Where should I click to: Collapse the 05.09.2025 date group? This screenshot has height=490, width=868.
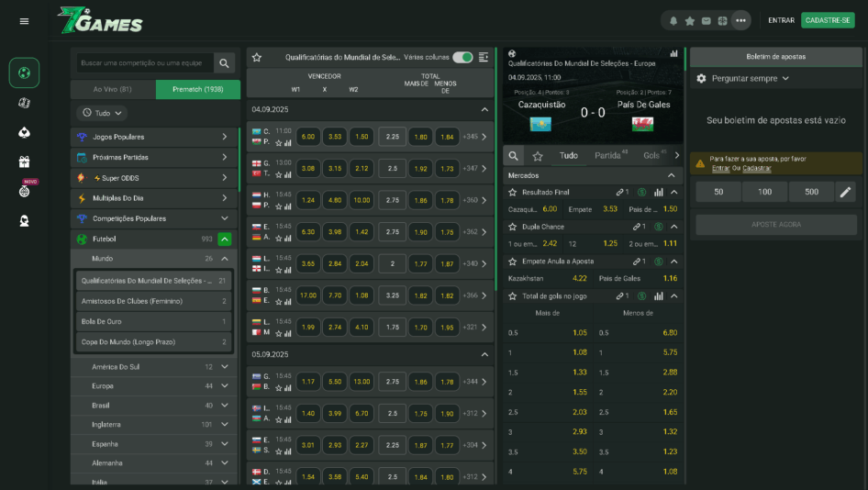(x=484, y=354)
